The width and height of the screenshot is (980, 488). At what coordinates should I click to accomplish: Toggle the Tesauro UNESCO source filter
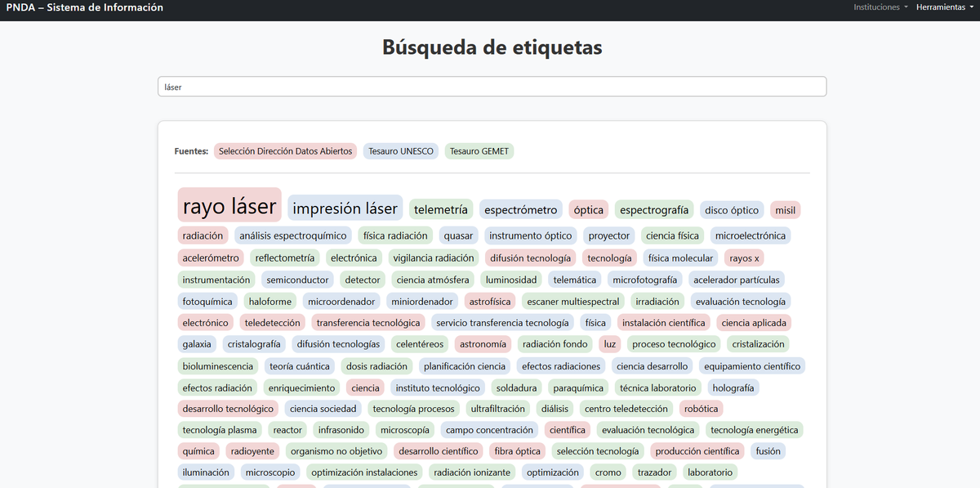tap(401, 151)
